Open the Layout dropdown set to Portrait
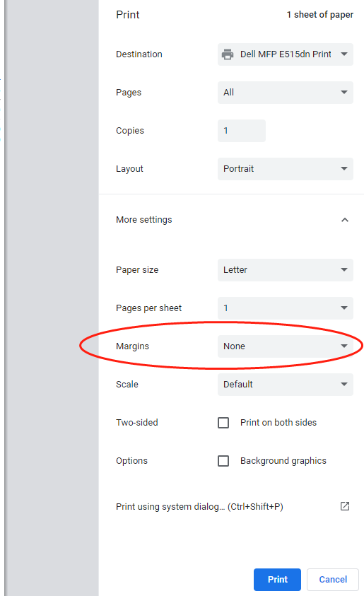Viewport: 364px width, 596px height. click(x=286, y=169)
